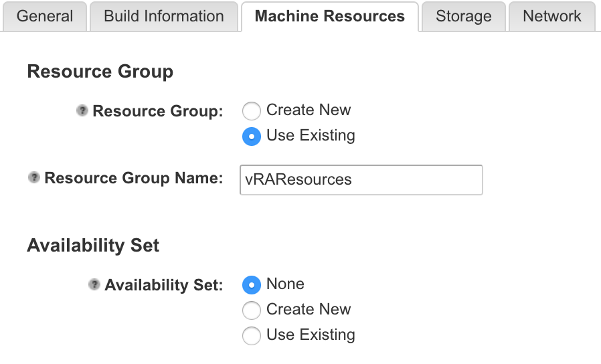This screenshot has height=364, width=601.
Task: Click the Availability Set section heading
Action: [x=93, y=246]
